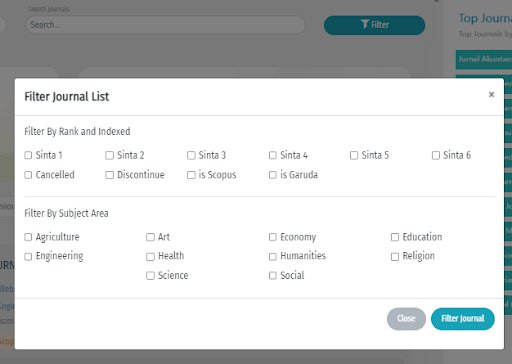This screenshot has height=364, width=512.
Task: Select the Sinta 5 checkbox
Action: tap(354, 155)
